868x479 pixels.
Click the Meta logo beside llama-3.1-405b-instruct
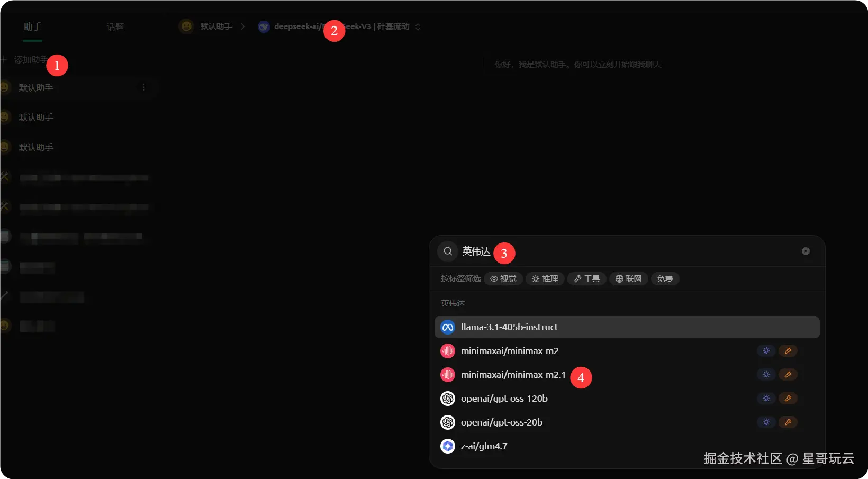coord(448,327)
